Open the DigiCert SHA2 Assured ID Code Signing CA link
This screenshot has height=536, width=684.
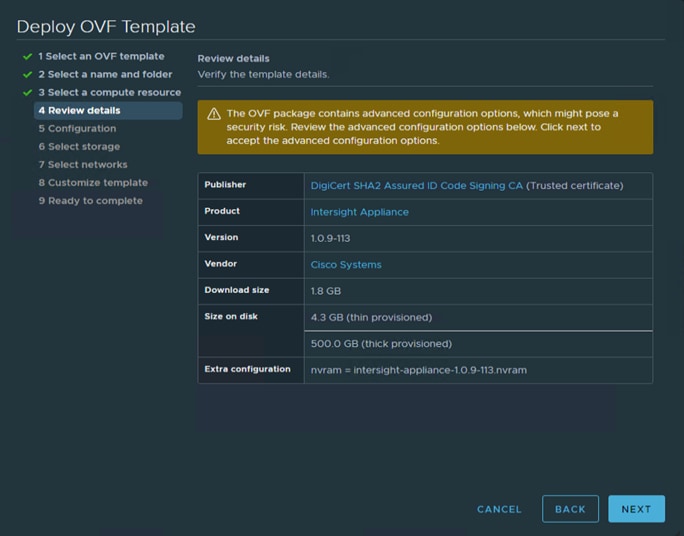[416, 185]
